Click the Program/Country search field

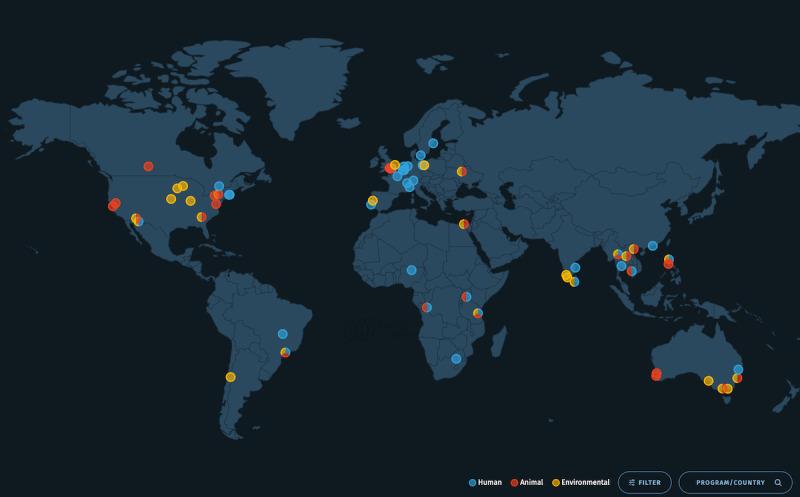[728, 482]
